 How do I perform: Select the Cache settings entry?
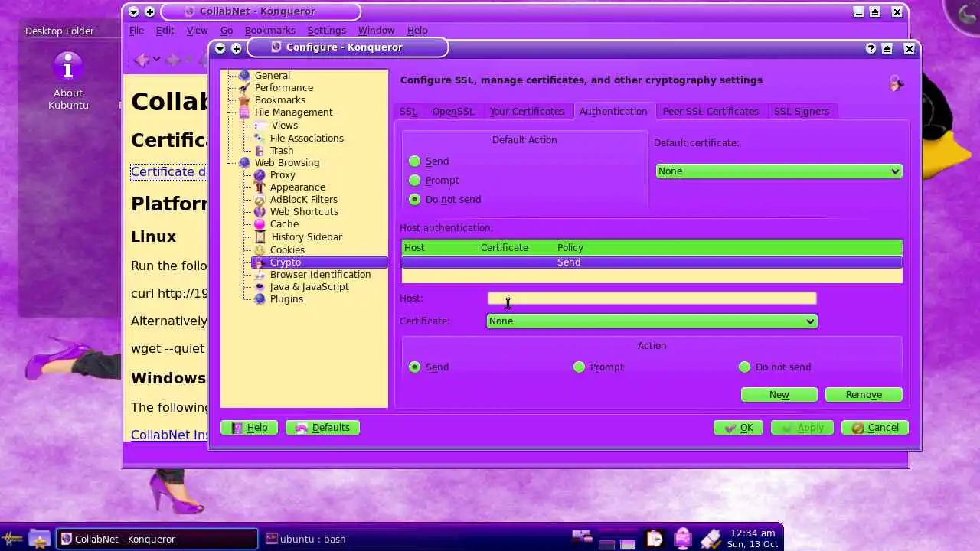click(x=284, y=223)
